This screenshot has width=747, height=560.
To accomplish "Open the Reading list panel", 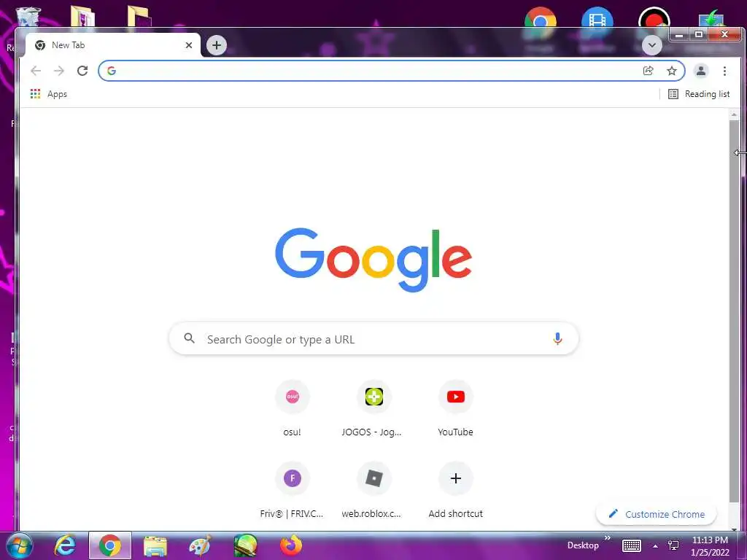I will point(699,94).
